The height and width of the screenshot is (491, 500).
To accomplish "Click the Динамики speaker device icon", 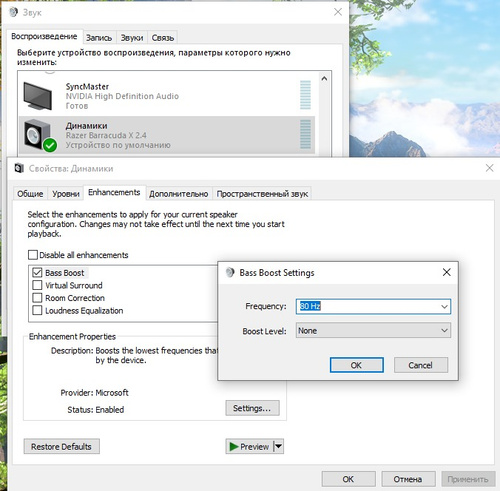I will [x=39, y=136].
